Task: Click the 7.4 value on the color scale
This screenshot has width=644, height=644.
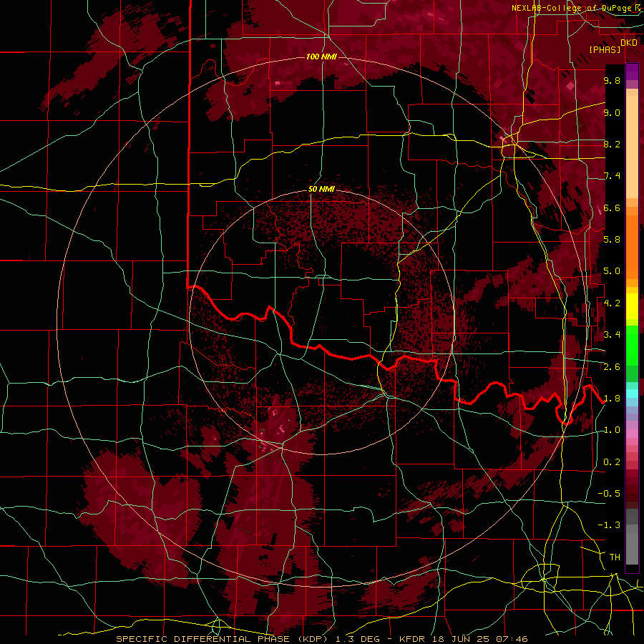Action: (x=612, y=176)
